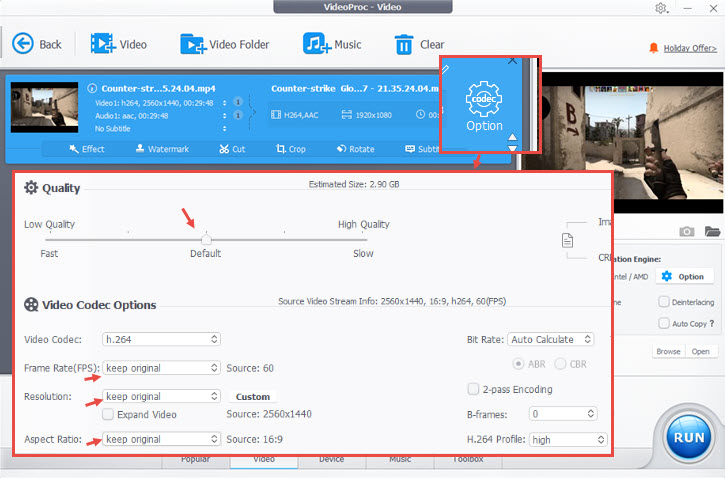This screenshot has height=478, width=725.
Task: Expand the Video1 stream selector arrows
Action: [x=225, y=103]
